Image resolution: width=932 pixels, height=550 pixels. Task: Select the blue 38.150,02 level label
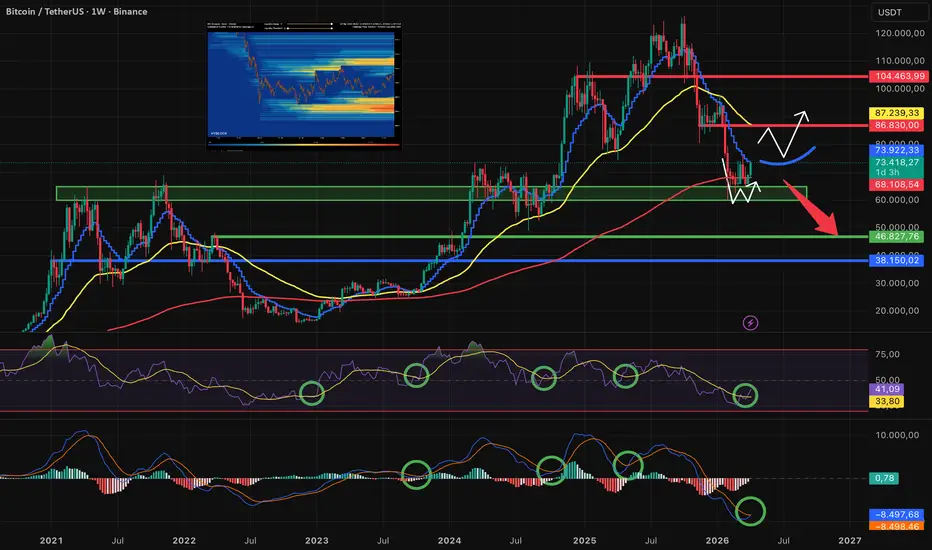click(896, 260)
